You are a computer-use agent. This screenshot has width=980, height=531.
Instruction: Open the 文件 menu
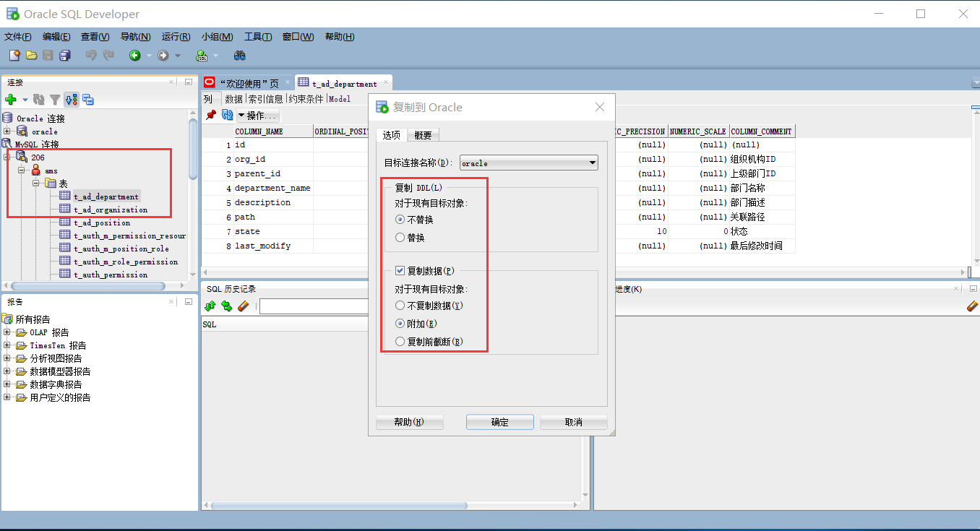(x=18, y=37)
